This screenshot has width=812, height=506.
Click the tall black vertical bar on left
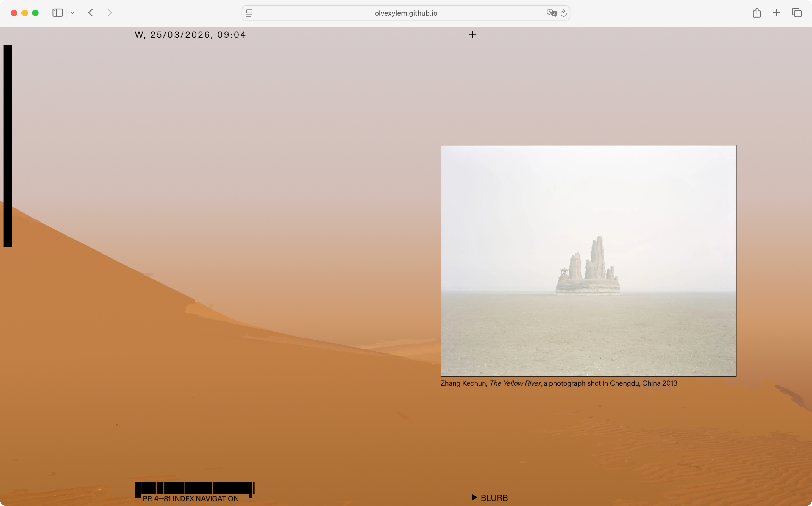point(8,146)
